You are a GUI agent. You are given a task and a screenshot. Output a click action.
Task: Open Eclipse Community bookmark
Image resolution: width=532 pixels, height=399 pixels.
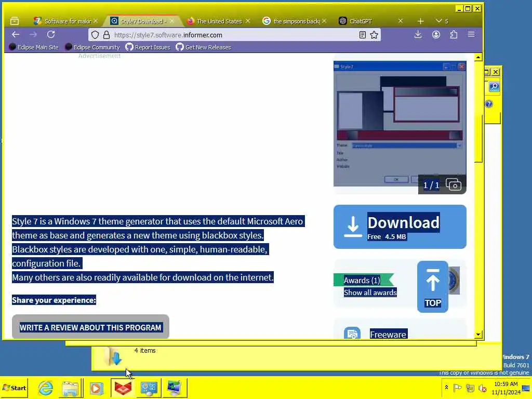[x=92, y=47]
